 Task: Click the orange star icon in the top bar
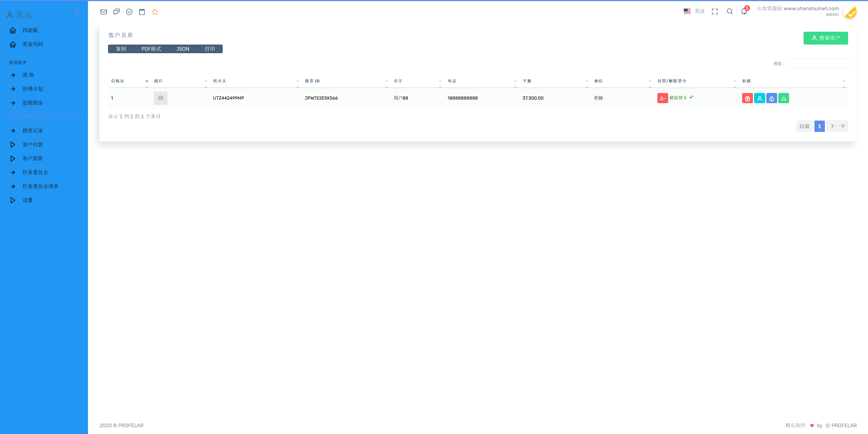coord(155,12)
